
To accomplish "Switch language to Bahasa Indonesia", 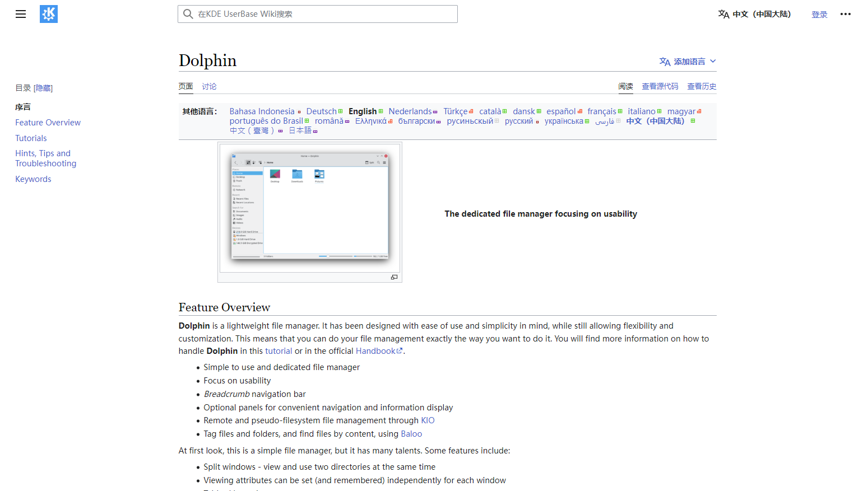I will [x=262, y=111].
